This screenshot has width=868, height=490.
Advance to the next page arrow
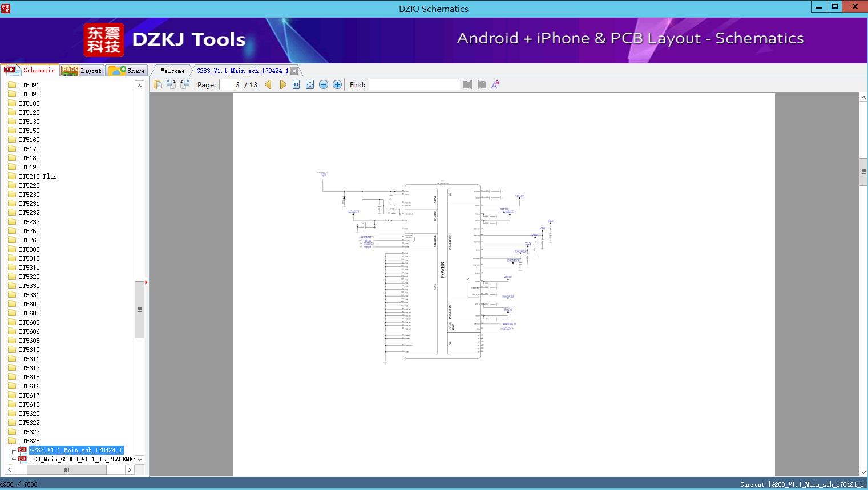(282, 84)
